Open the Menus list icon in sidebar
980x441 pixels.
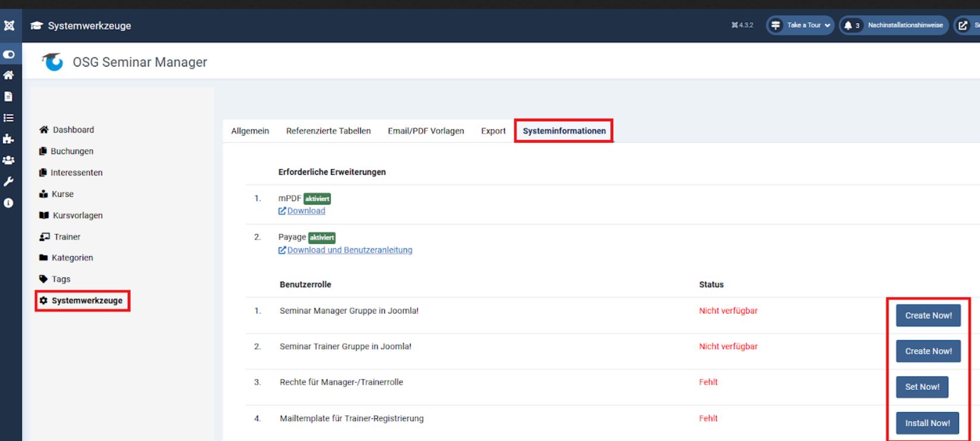pyautogui.click(x=9, y=118)
